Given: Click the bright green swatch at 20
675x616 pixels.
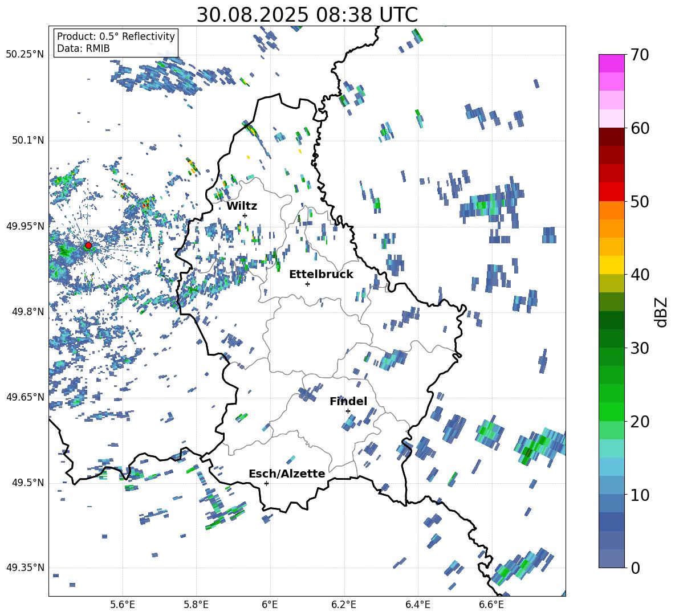Looking at the screenshot, I should tap(611, 411).
